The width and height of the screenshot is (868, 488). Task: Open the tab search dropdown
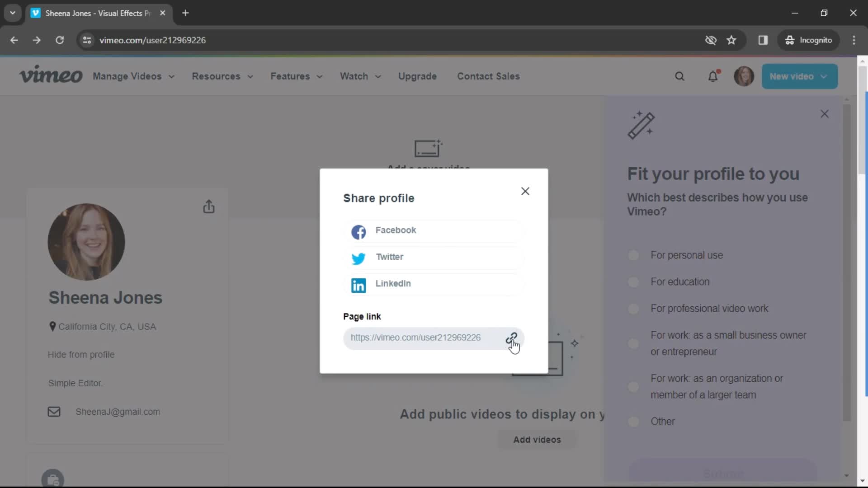(x=13, y=13)
